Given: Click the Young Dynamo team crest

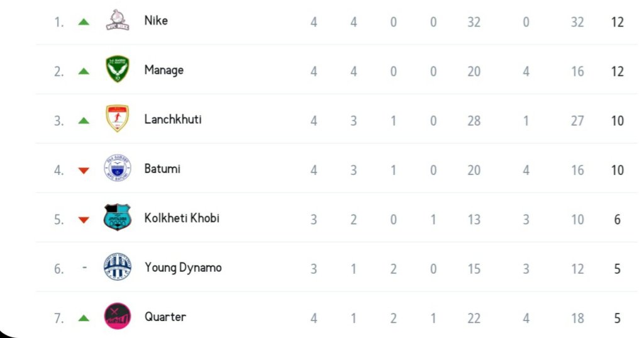Looking at the screenshot, I should coord(117,267).
